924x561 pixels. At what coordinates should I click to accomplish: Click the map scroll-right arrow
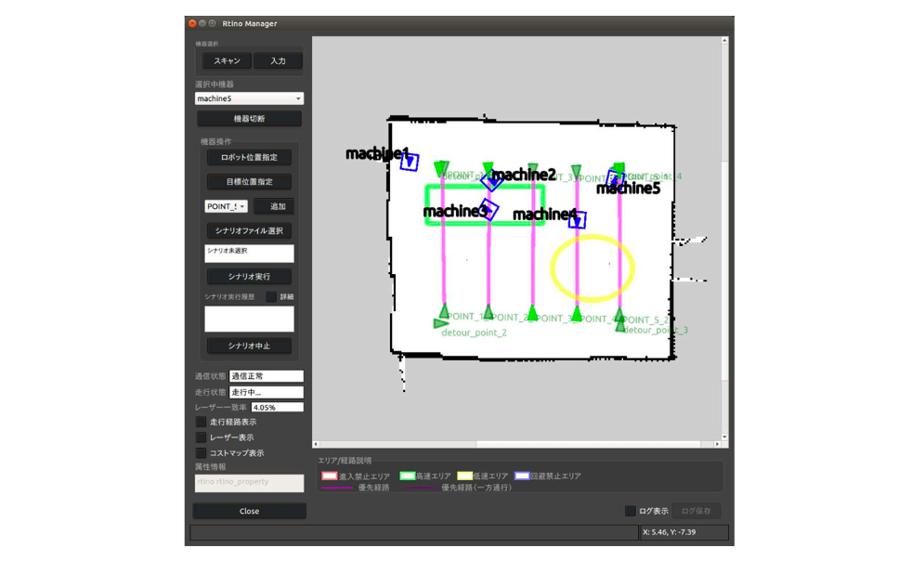[717, 444]
